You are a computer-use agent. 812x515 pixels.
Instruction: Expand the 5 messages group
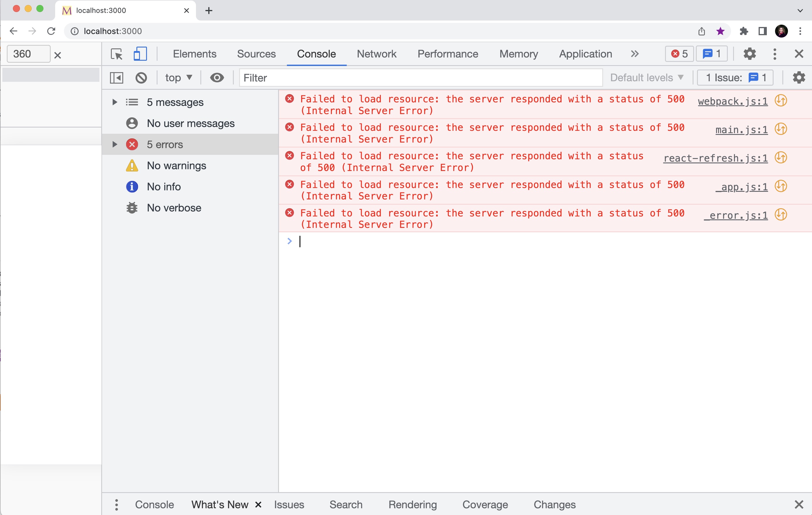coord(114,102)
